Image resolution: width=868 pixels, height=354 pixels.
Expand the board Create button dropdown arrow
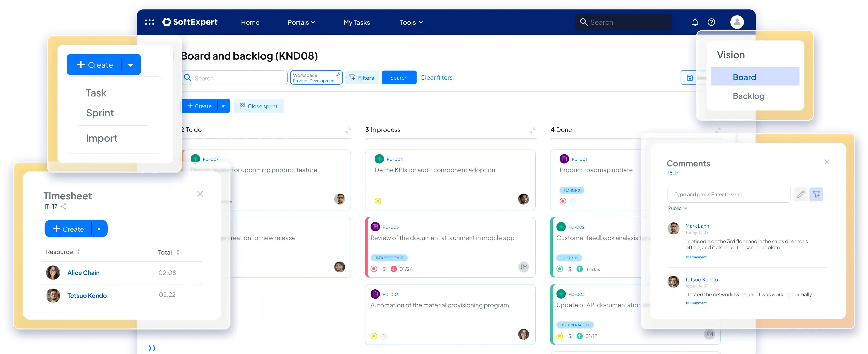point(223,106)
